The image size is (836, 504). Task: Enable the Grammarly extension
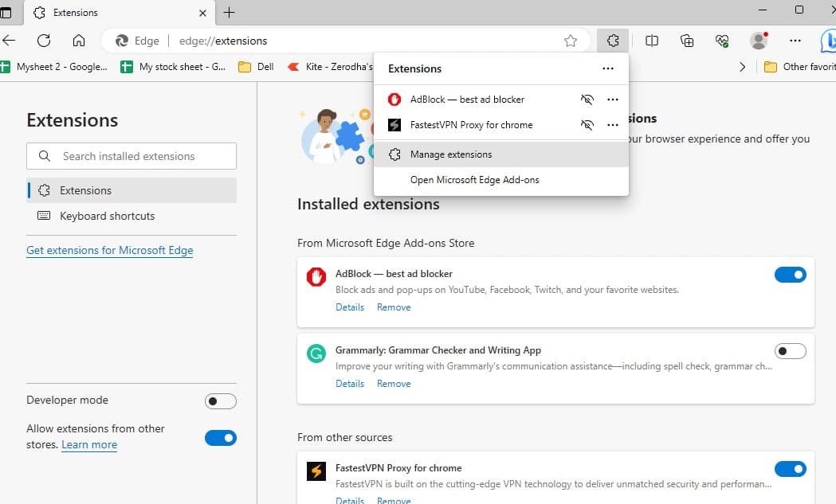point(790,350)
